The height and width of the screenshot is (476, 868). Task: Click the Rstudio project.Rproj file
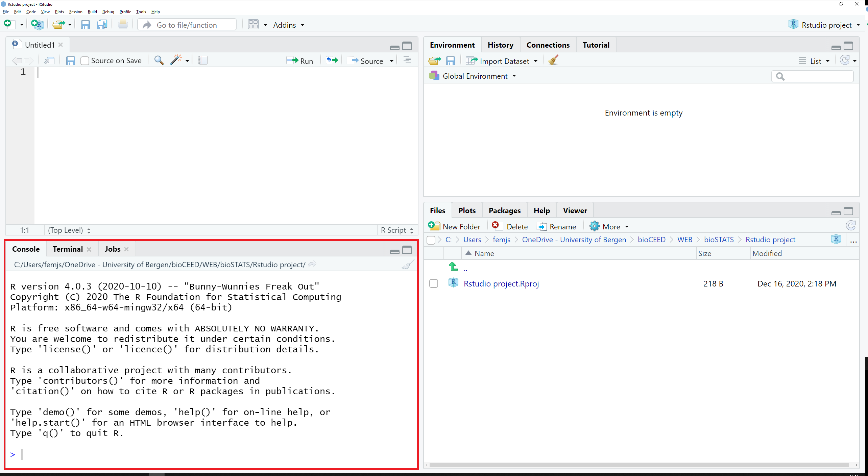point(502,283)
